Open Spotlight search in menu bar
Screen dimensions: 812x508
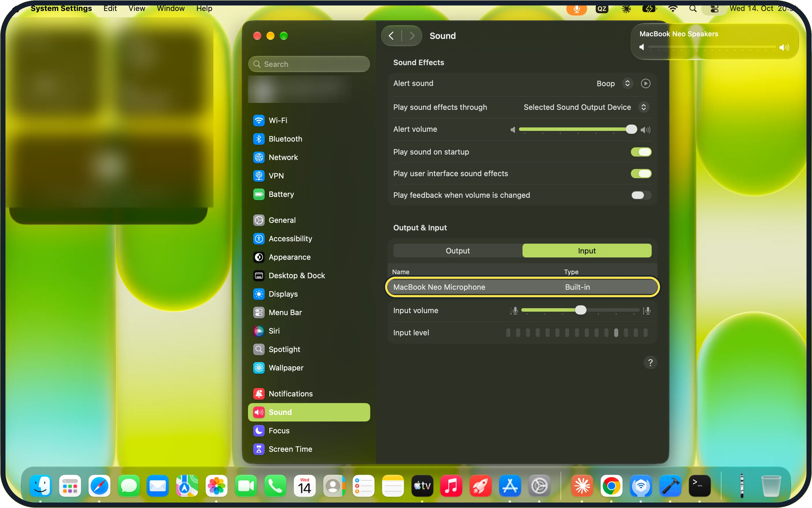click(692, 9)
